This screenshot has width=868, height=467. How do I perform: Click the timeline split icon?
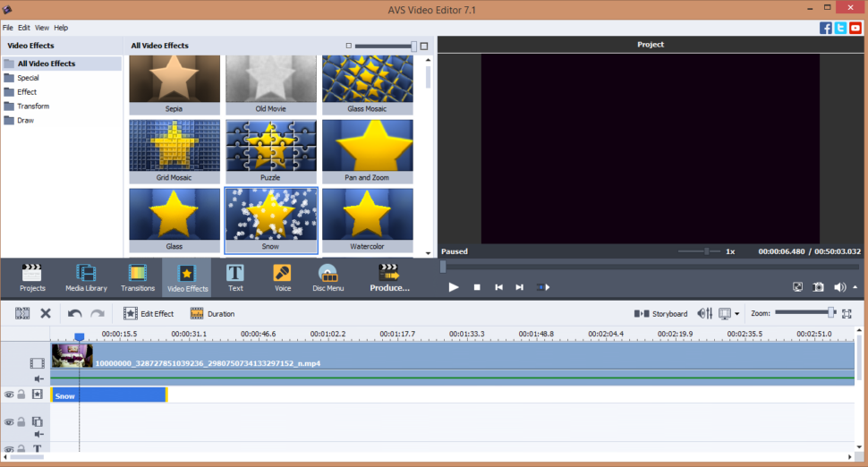coord(22,314)
